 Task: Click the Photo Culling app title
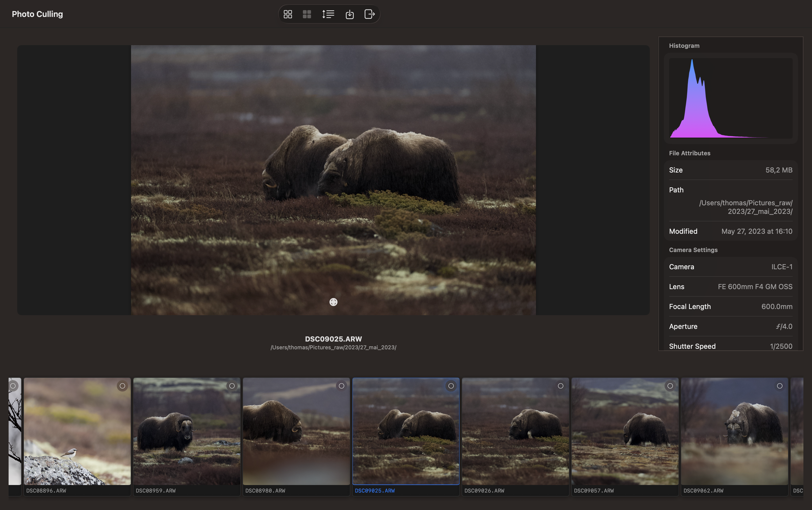[37, 14]
